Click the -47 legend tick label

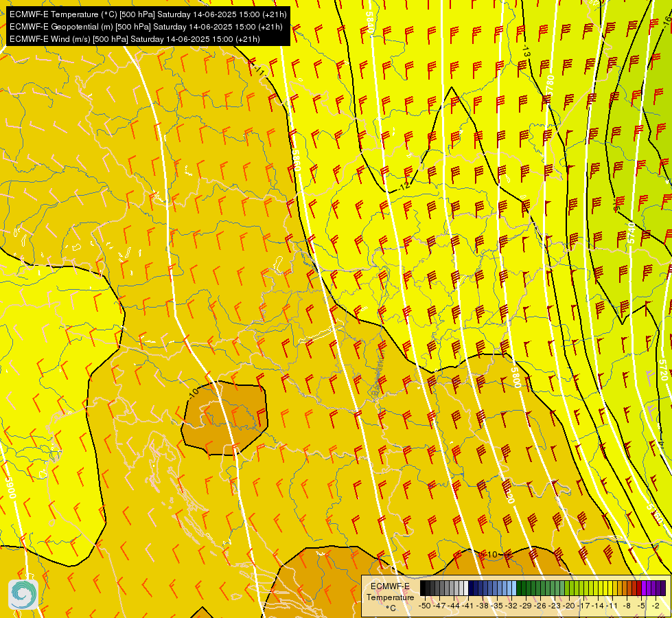(x=439, y=606)
